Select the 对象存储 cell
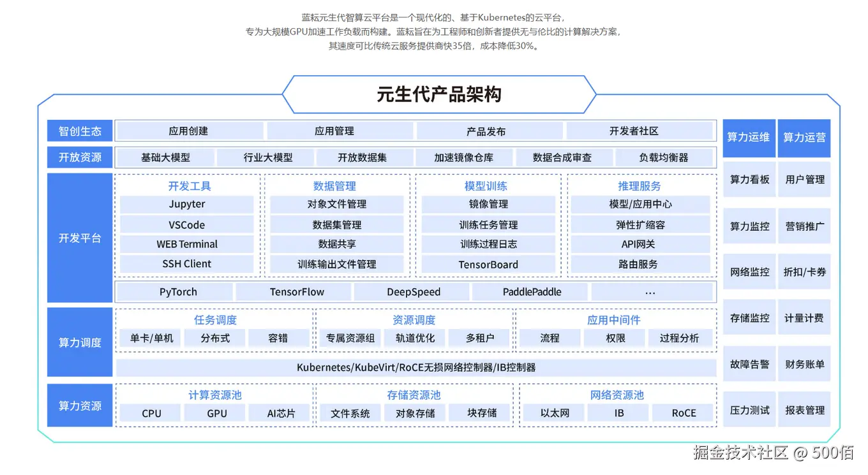Screen dimensions: 868x475 [415, 413]
